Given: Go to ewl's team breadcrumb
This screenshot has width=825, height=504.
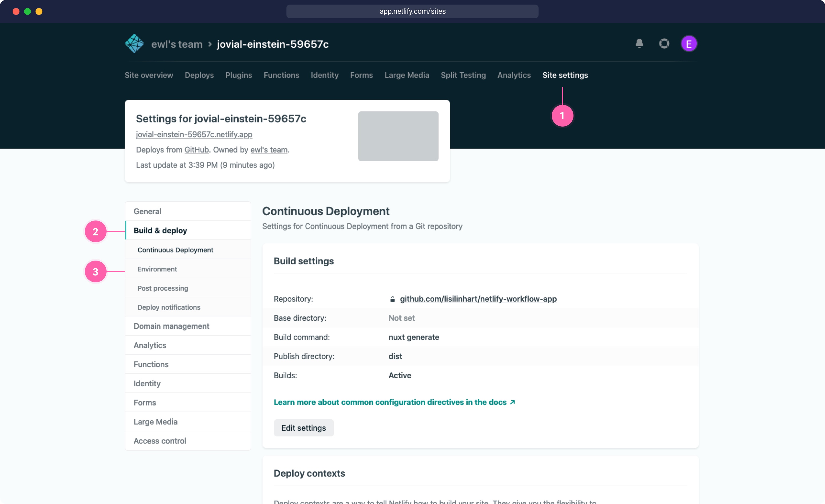Looking at the screenshot, I should [x=177, y=44].
